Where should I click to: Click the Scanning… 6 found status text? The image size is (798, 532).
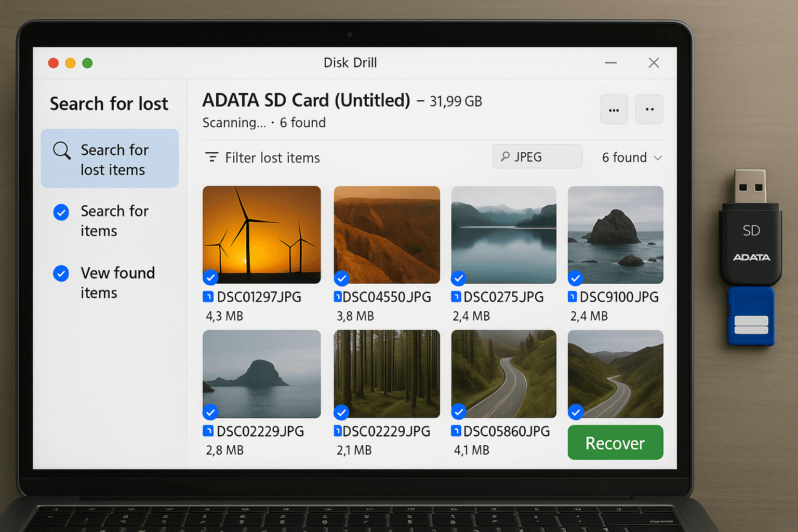click(264, 123)
